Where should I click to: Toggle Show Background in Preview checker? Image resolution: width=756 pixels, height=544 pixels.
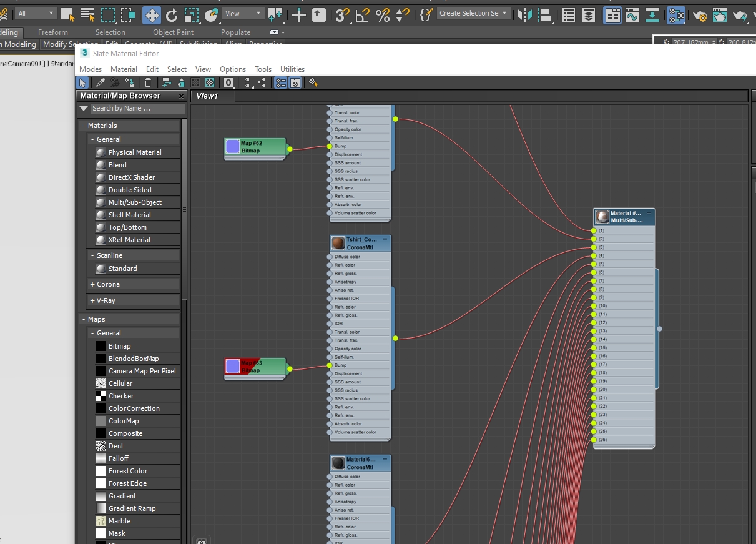pos(210,82)
